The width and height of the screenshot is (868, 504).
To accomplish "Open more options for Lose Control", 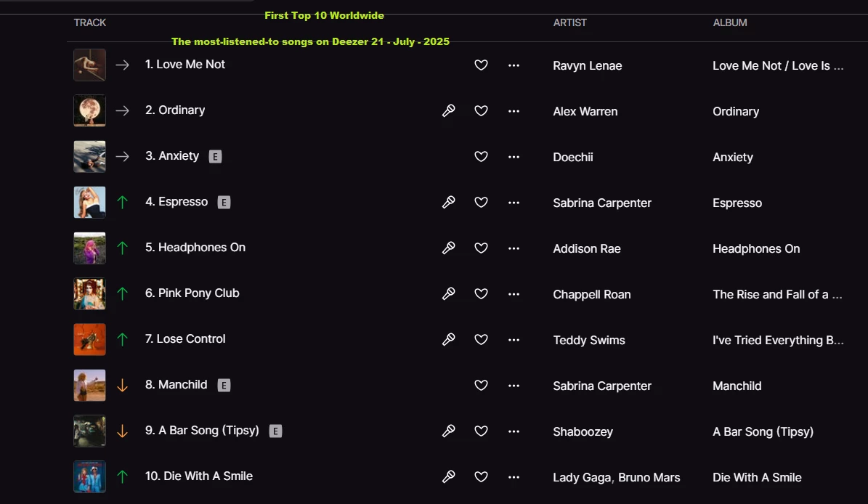I will pyautogui.click(x=514, y=339).
